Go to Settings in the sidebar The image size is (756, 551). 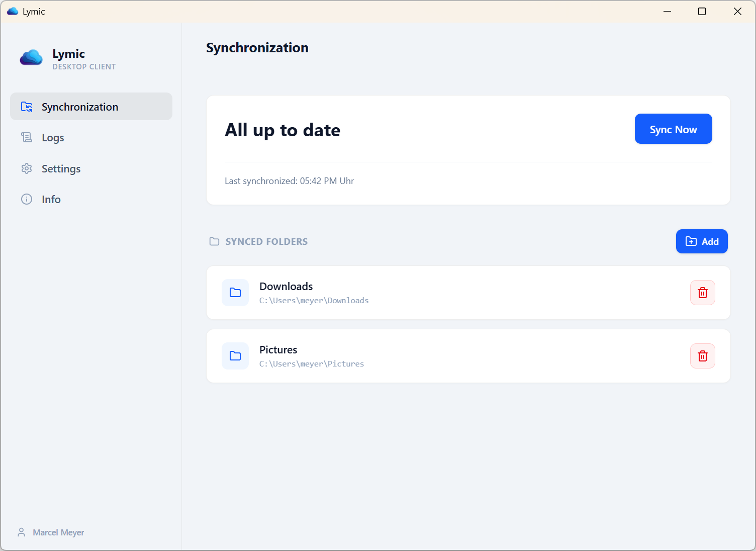pos(91,168)
